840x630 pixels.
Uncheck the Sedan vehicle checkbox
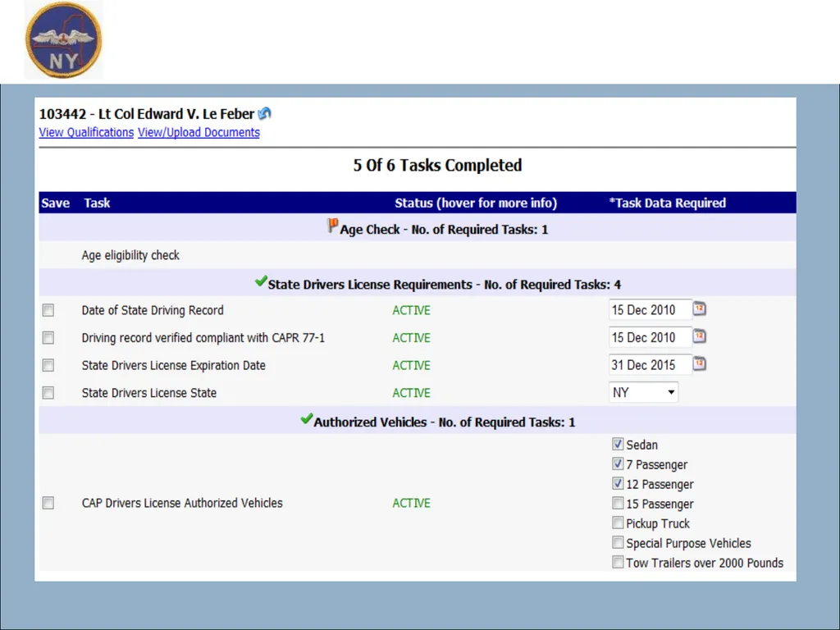tap(618, 444)
